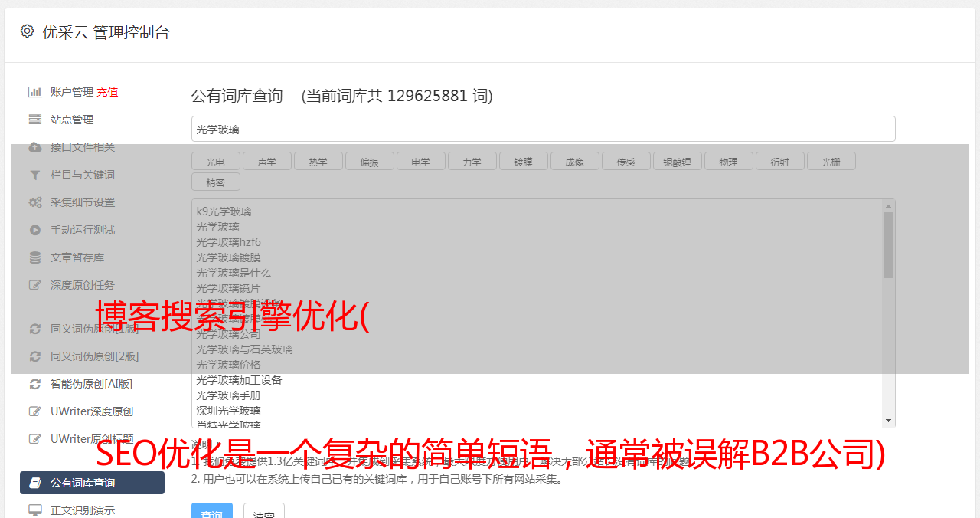Focus the 光学玻璃 search input field
Screen dimensions: 980x518
pyautogui.click(x=543, y=129)
